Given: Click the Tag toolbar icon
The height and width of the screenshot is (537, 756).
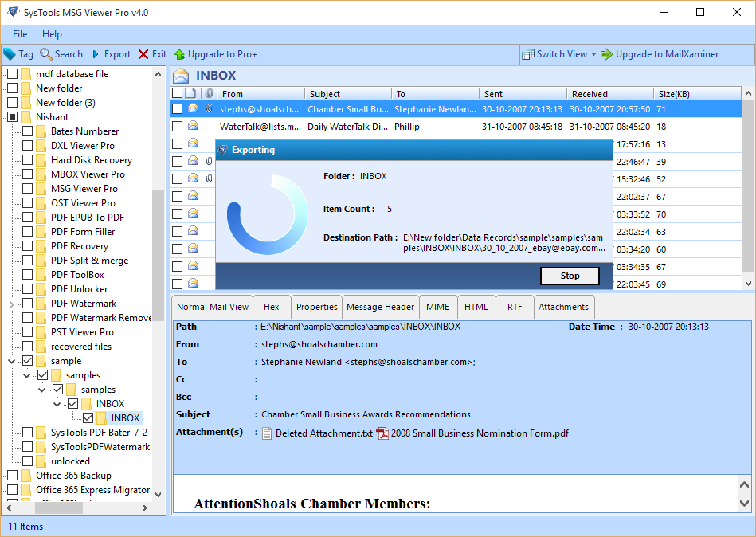Looking at the screenshot, I should pyautogui.click(x=10, y=54).
